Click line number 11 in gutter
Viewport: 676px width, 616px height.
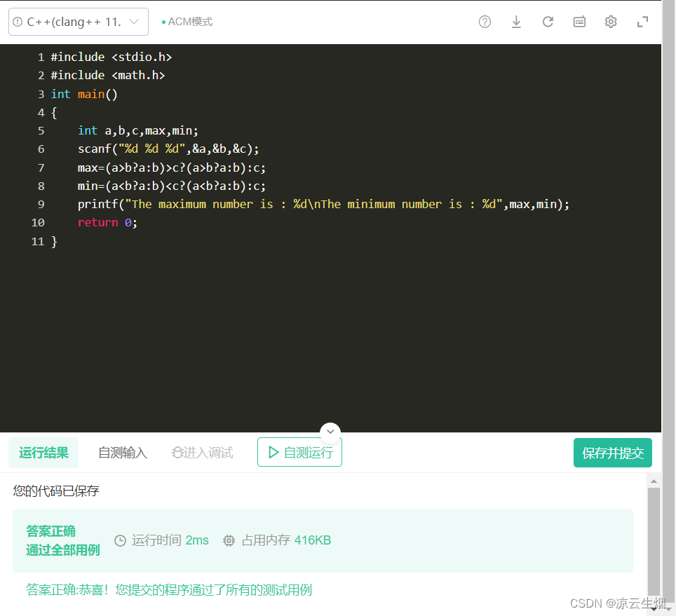click(x=38, y=241)
